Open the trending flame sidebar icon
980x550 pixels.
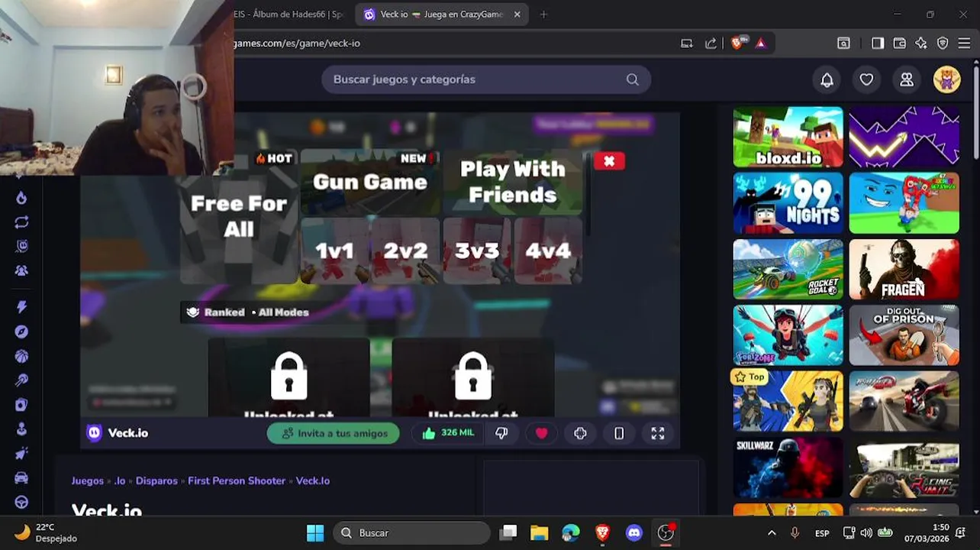(21, 198)
